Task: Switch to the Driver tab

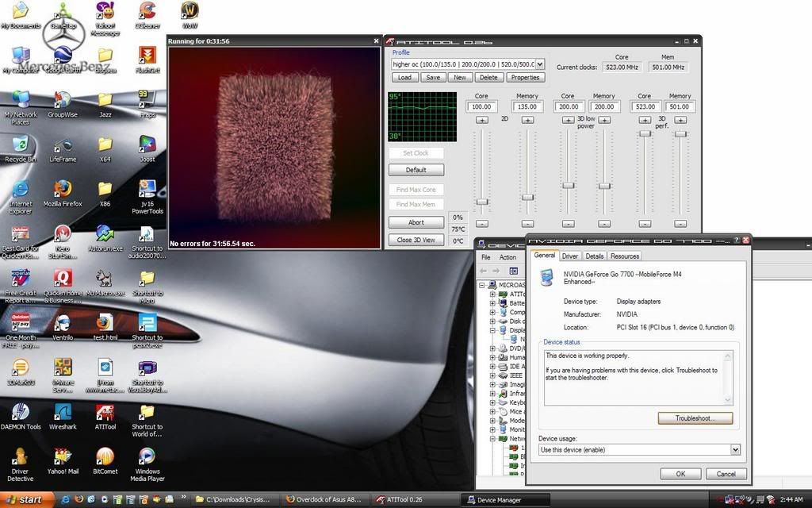Action: point(569,256)
